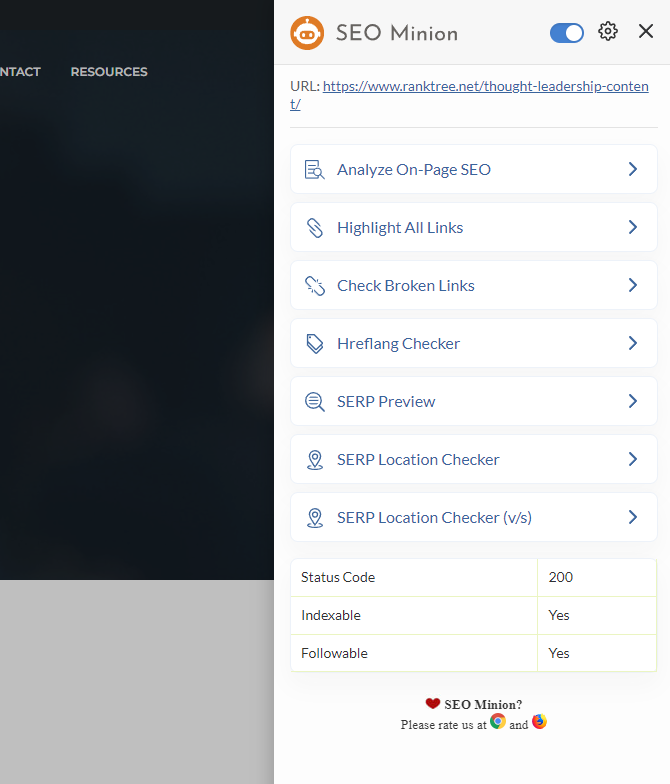
Task: Select the 200 status value
Action: point(597,578)
